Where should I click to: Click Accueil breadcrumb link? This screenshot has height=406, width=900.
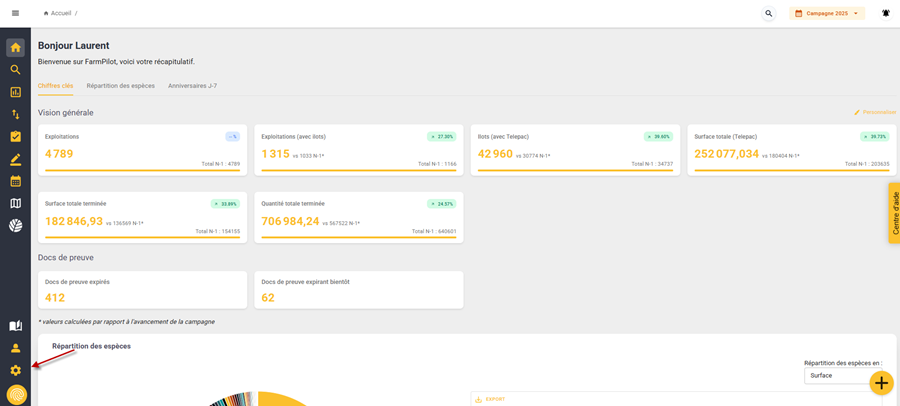(61, 13)
